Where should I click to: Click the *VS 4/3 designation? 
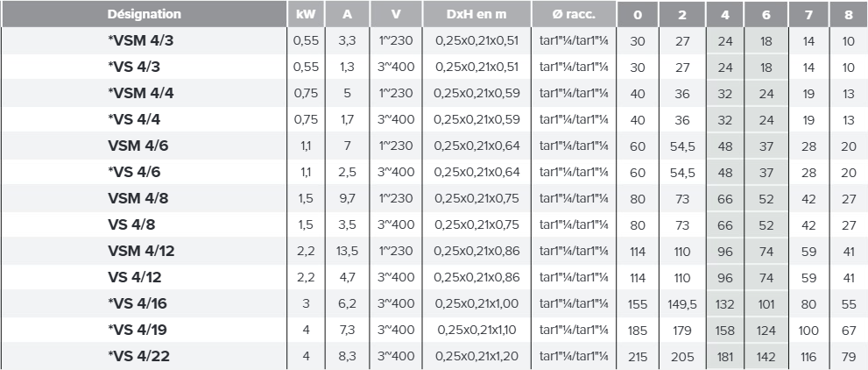(x=134, y=67)
